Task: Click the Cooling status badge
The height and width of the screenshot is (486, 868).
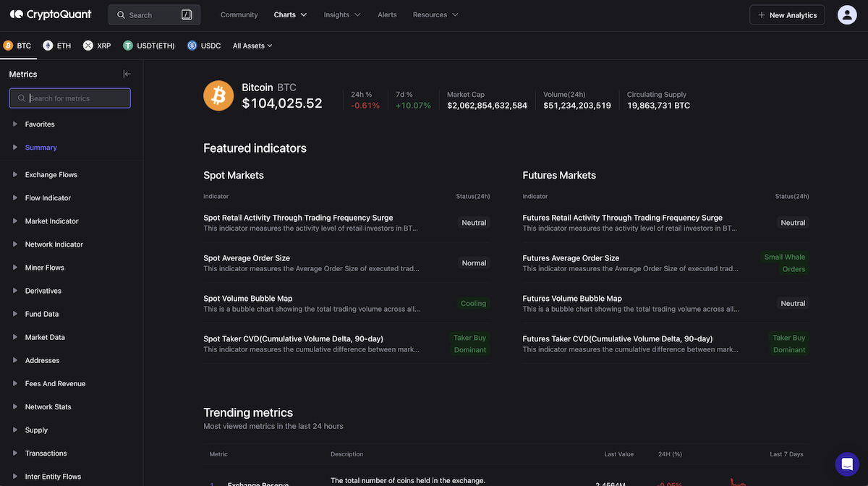Action: (474, 304)
